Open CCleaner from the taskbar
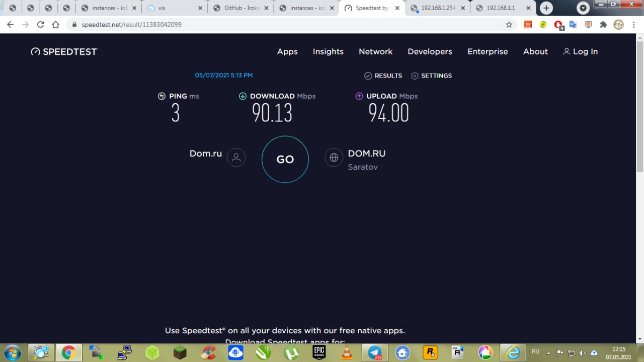 [208, 352]
